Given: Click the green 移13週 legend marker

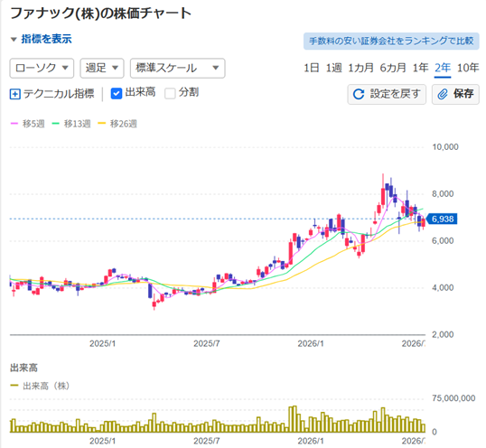Looking at the screenshot, I should pos(55,124).
